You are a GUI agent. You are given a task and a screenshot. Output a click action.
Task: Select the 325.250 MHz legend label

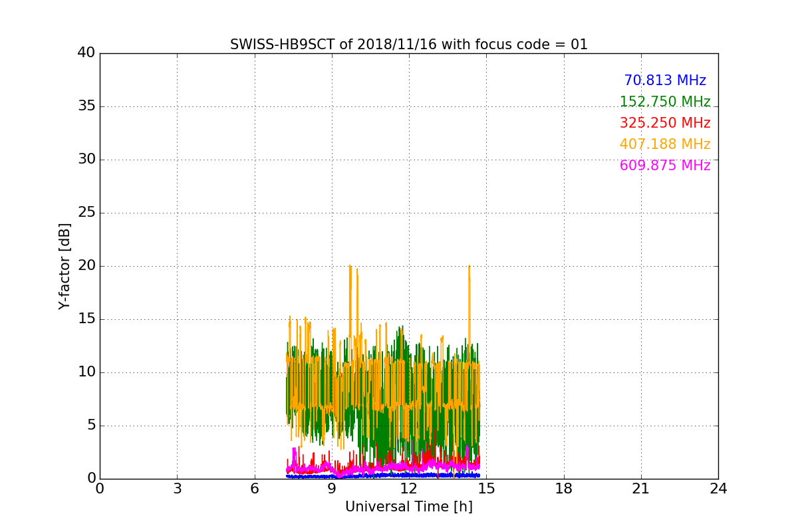(x=665, y=123)
